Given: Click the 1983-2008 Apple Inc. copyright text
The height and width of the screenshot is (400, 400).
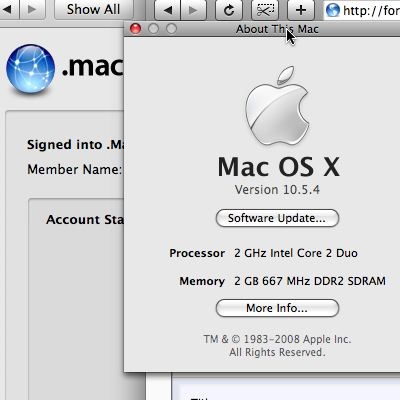Looking at the screenshot, I should pyautogui.click(x=277, y=339).
